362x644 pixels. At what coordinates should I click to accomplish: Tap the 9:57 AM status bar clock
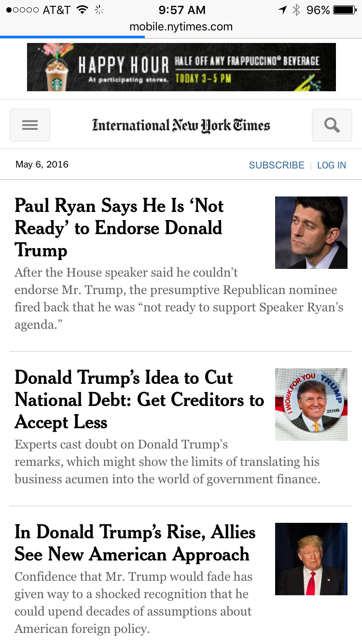click(182, 10)
